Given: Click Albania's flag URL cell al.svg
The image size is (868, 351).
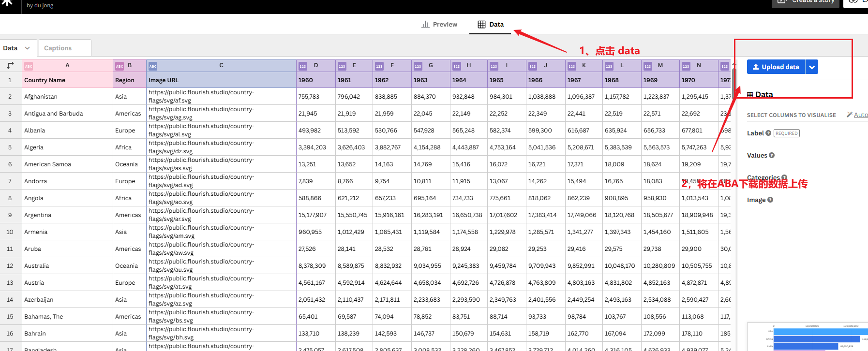Looking at the screenshot, I should (221, 130).
